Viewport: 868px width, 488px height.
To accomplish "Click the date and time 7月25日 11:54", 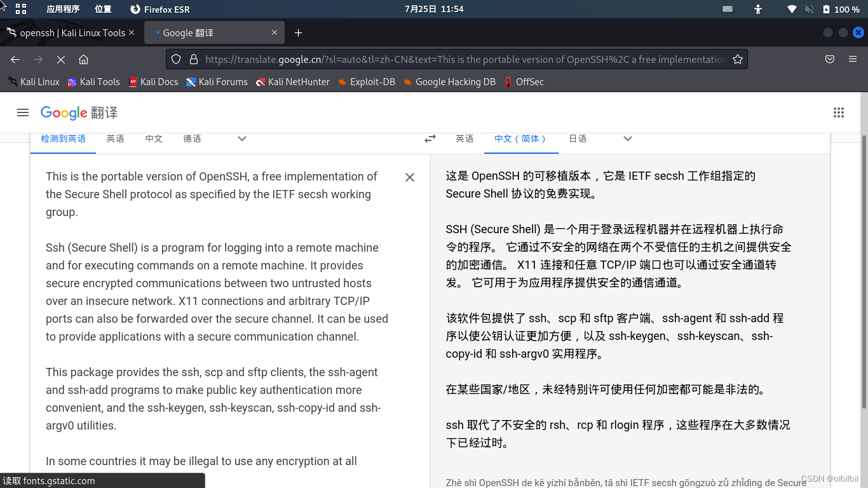I will click(x=434, y=9).
